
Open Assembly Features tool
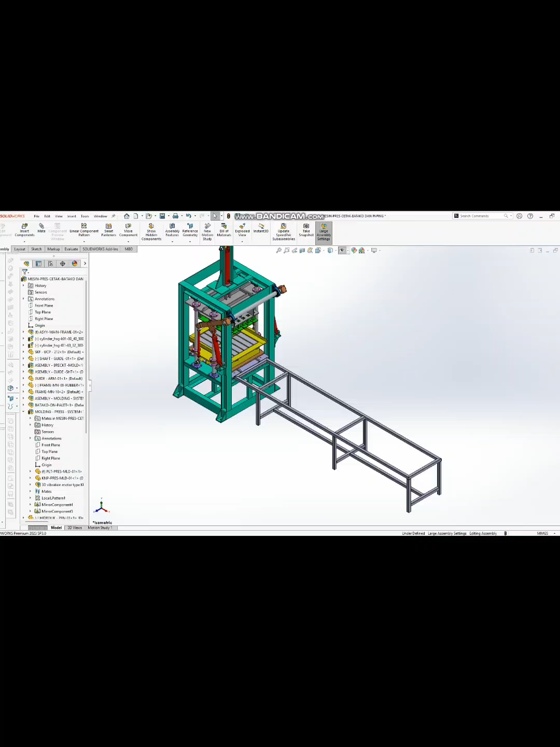[172, 230]
